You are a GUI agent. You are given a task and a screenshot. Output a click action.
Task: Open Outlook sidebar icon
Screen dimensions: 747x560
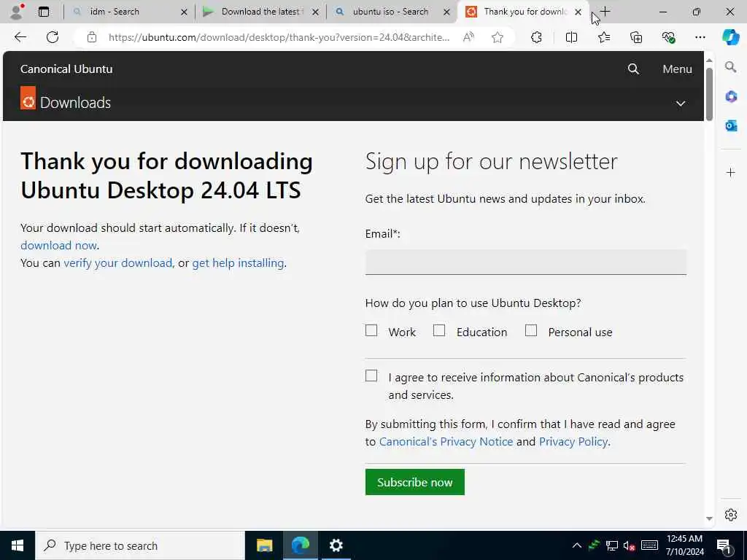tap(731, 125)
